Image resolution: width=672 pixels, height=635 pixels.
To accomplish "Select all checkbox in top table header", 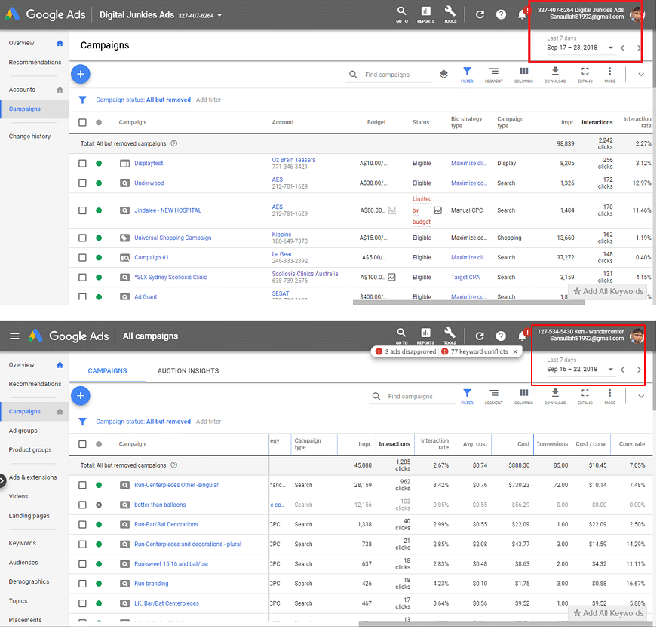I will 82,122.
